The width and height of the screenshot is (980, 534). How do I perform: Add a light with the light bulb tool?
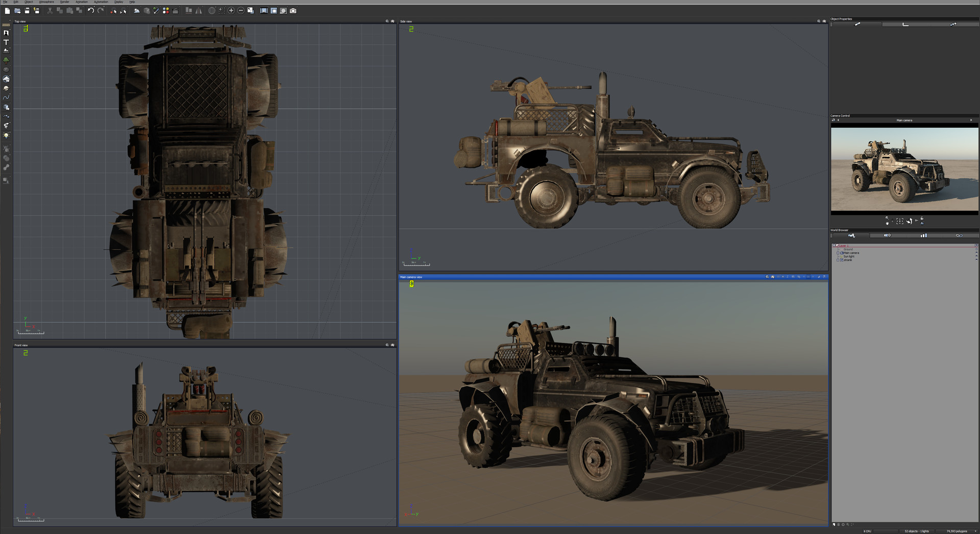(x=6, y=135)
